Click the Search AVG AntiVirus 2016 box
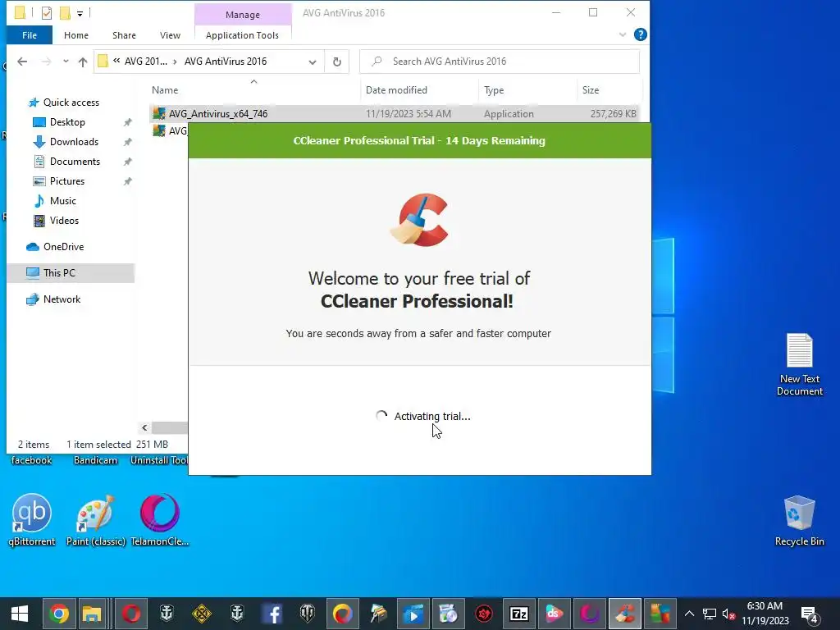The height and width of the screenshot is (630, 840). (x=500, y=62)
